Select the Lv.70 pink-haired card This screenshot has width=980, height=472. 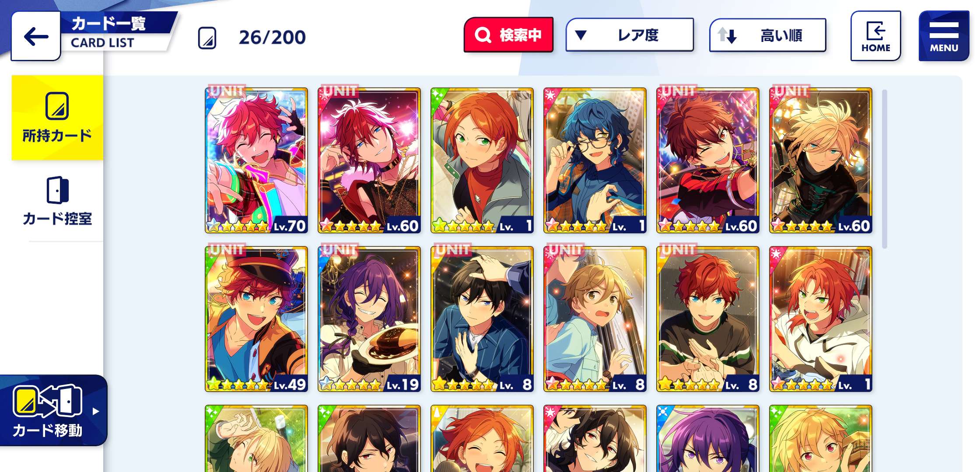[256, 160]
